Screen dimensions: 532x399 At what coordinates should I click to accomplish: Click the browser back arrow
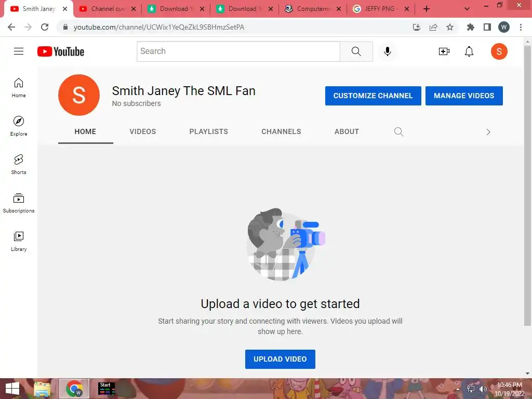click(x=11, y=27)
